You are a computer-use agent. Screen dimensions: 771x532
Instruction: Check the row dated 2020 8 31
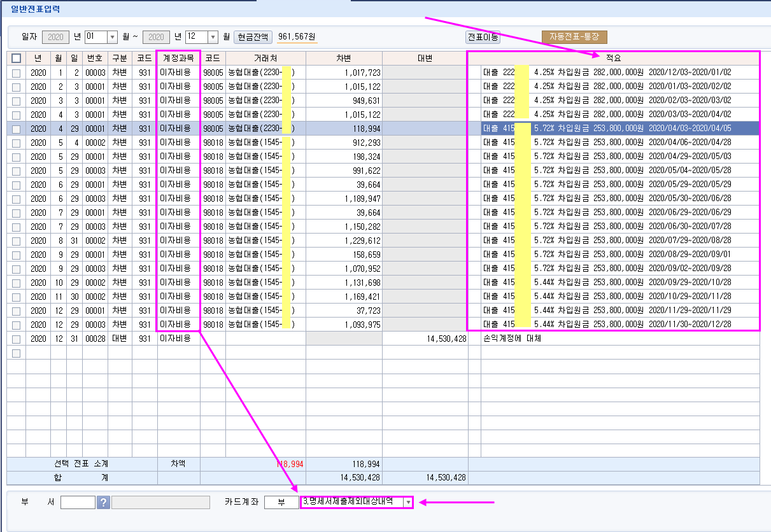17,241
